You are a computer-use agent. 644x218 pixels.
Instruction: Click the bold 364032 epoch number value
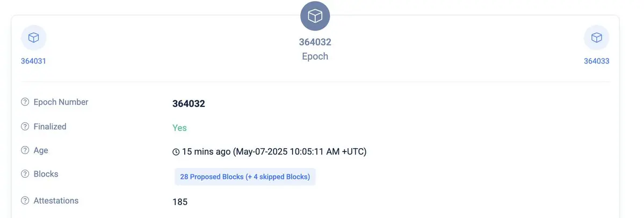pyautogui.click(x=189, y=104)
